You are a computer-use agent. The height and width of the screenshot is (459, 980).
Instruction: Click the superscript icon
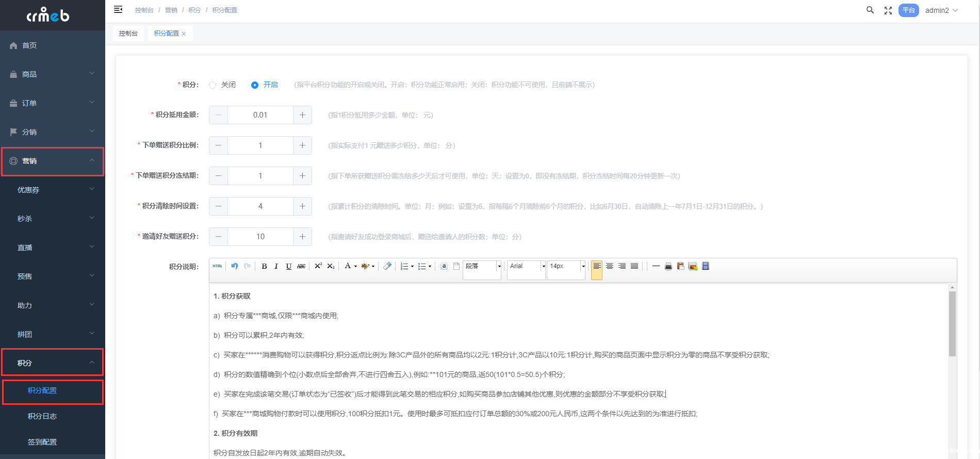318,266
